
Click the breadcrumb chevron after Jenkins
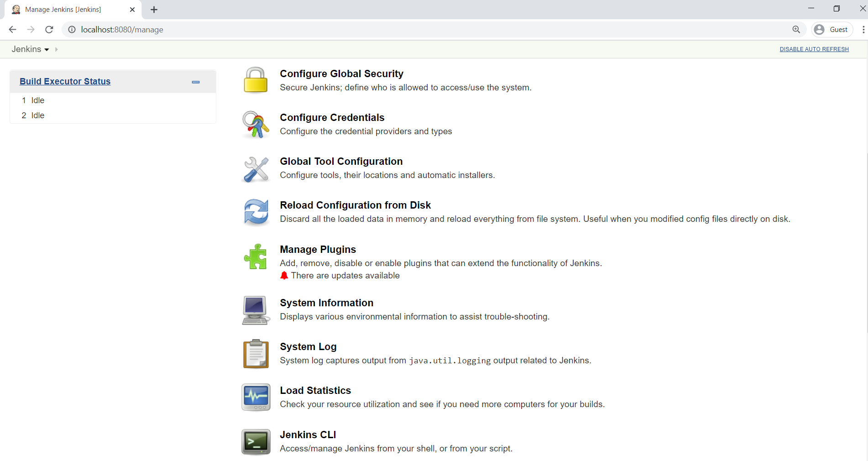pos(57,49)
